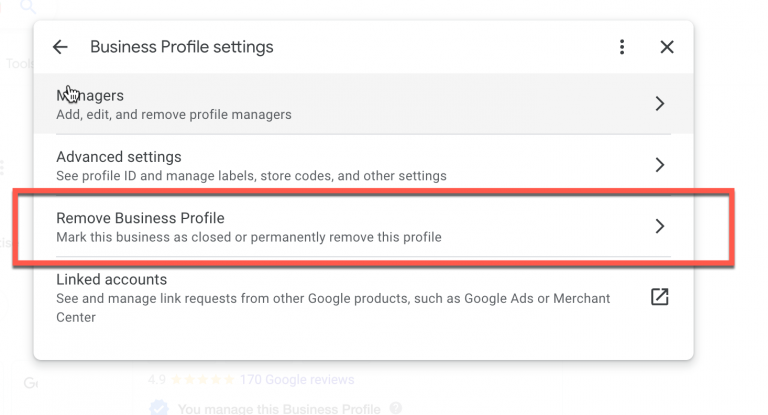
Task: Click 'You manage this Business Profile' text
Action: click(x=279, y=408)
